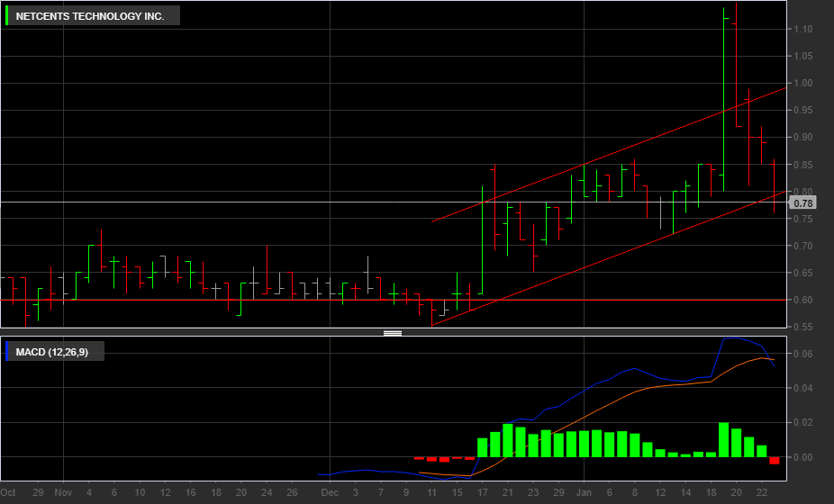834x504 pixels.
Task: Click date label 21 on time axis
Action: pos(508,493)
